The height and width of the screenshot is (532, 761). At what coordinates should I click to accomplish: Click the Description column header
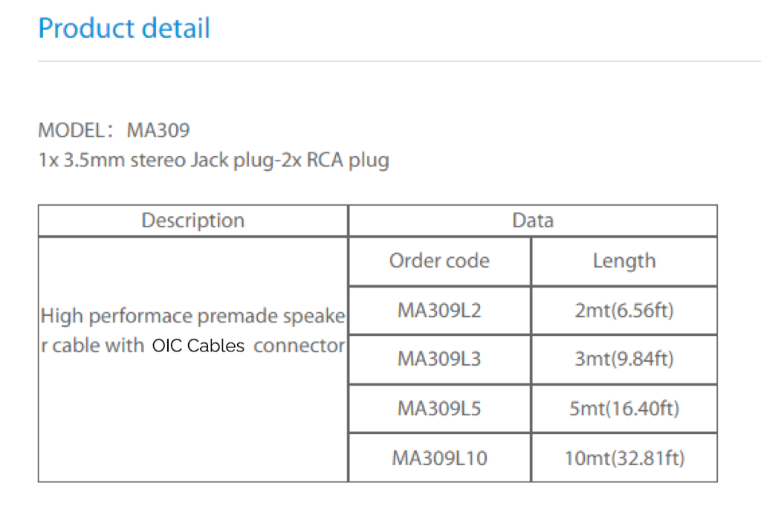[192, 221]
